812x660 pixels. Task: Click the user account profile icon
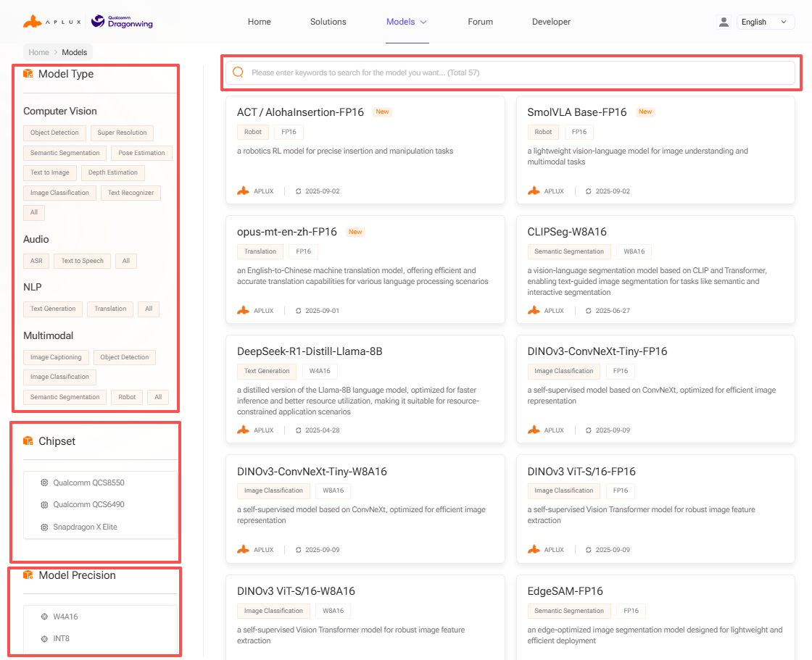pos(724,22)
